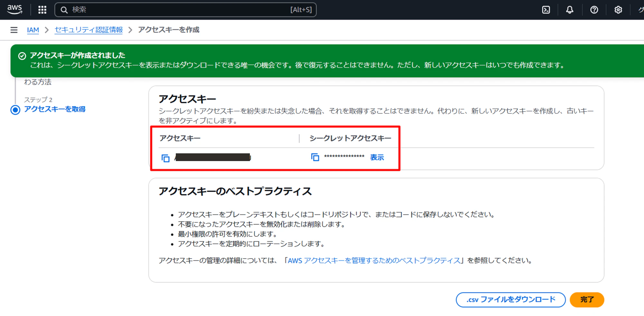Click 表示 to reveal secret key
Image resolution: width=644 pixels, height=316 pixels.
(377, 157)
